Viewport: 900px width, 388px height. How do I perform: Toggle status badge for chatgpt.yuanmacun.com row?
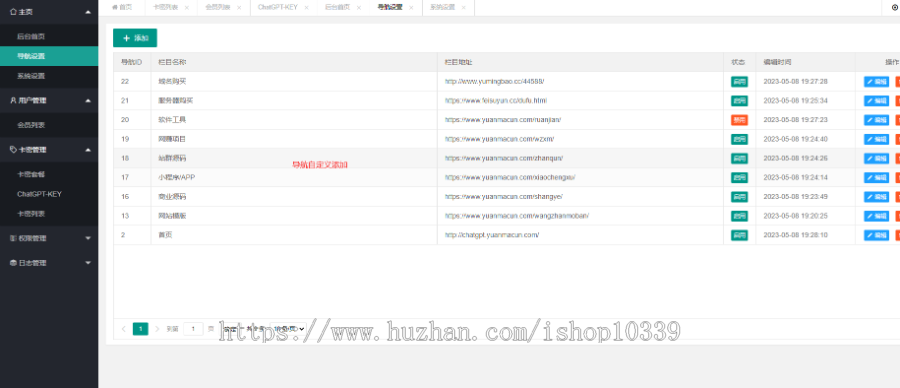coord(739,235)
